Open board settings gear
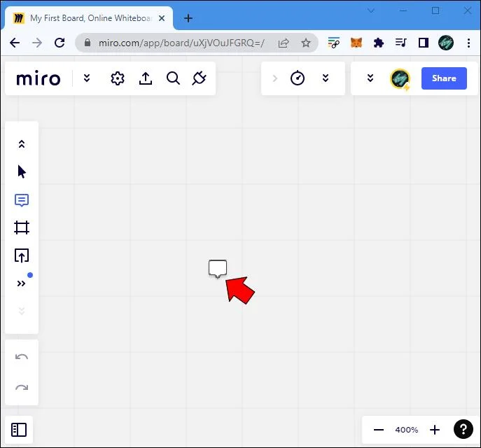The image size is (481, 448). tap(118, 78)
